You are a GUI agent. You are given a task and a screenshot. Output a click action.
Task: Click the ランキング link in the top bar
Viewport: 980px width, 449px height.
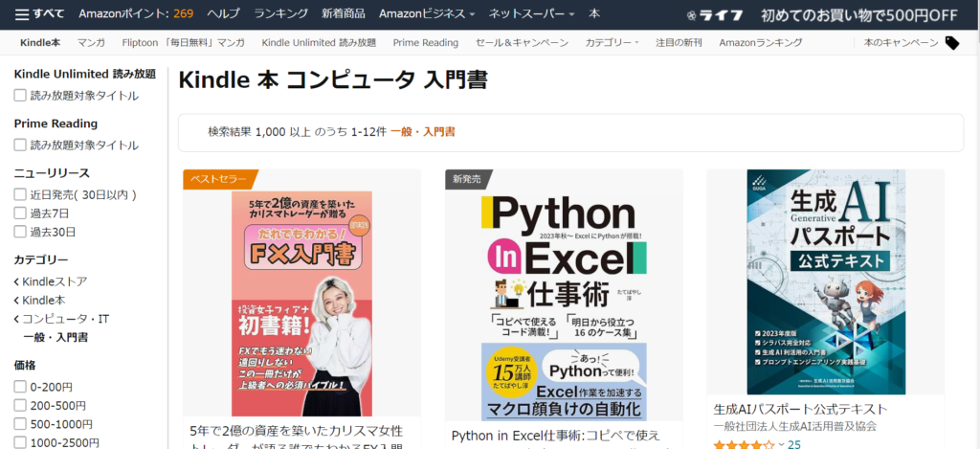click(x=280, y=14)
